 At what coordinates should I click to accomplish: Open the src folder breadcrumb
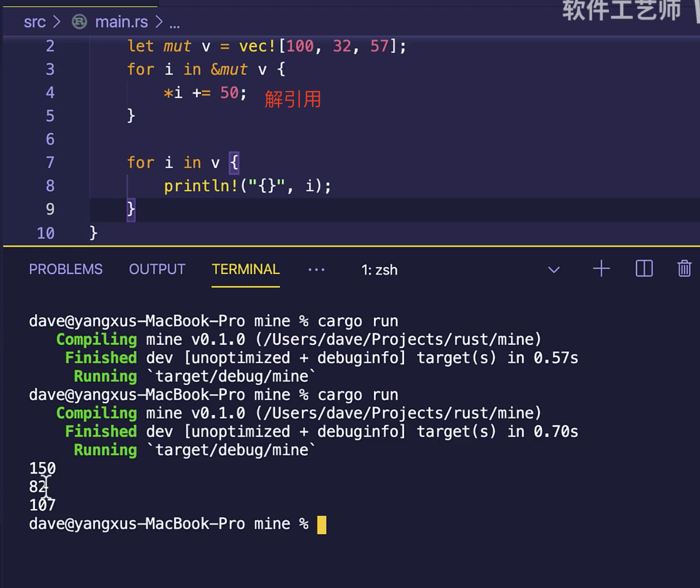click(34, 22)
